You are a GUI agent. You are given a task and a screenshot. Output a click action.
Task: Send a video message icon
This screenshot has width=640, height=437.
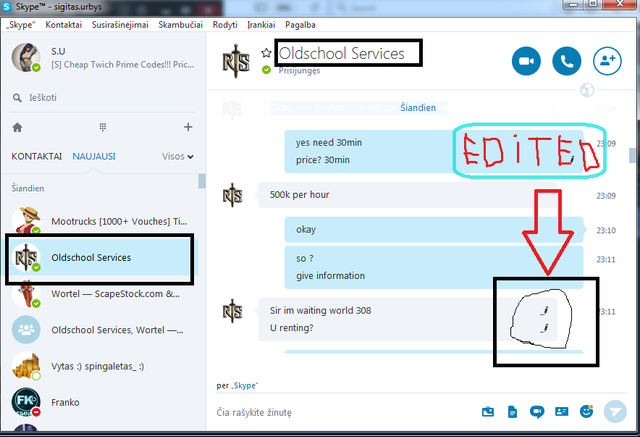537,412
